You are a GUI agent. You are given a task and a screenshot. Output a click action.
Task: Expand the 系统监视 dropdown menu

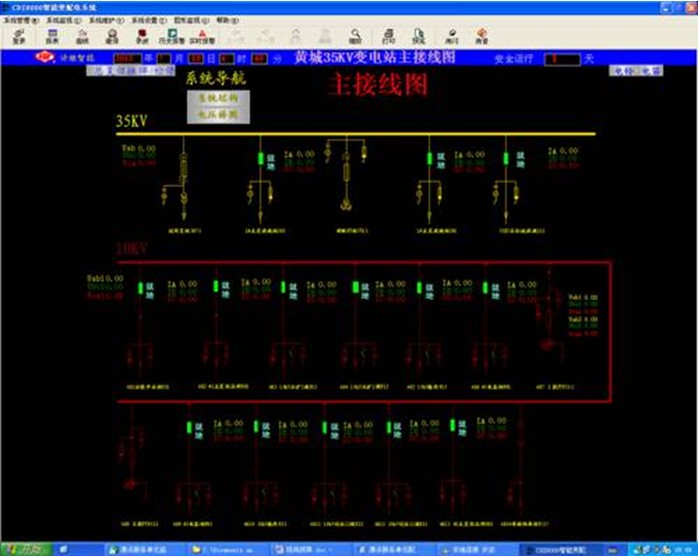(62, 20)
